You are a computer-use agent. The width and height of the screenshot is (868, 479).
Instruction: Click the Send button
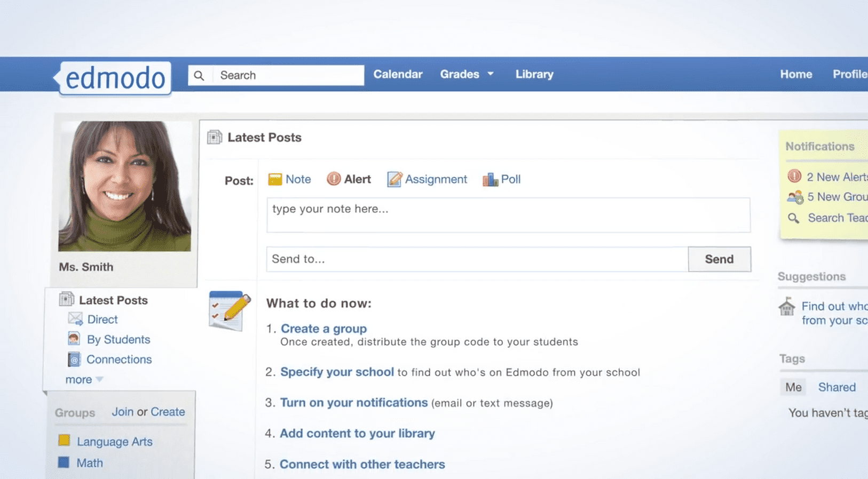click(719, 259)
